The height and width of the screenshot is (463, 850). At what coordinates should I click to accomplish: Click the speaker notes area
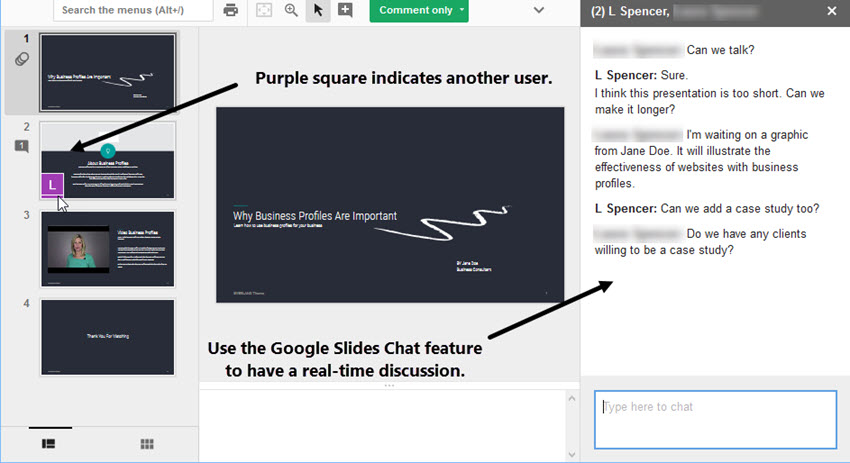[x=383, y=426]
